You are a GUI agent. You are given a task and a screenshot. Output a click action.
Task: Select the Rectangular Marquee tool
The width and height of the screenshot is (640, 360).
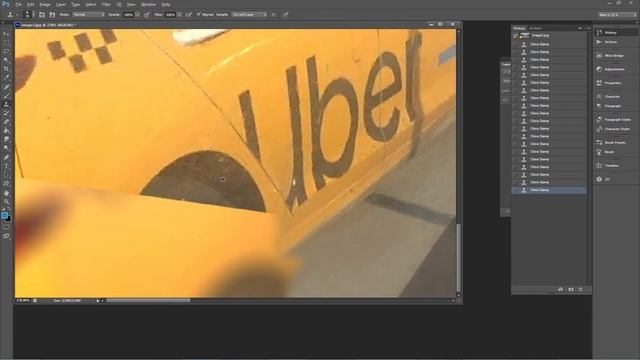coord(6,42)
